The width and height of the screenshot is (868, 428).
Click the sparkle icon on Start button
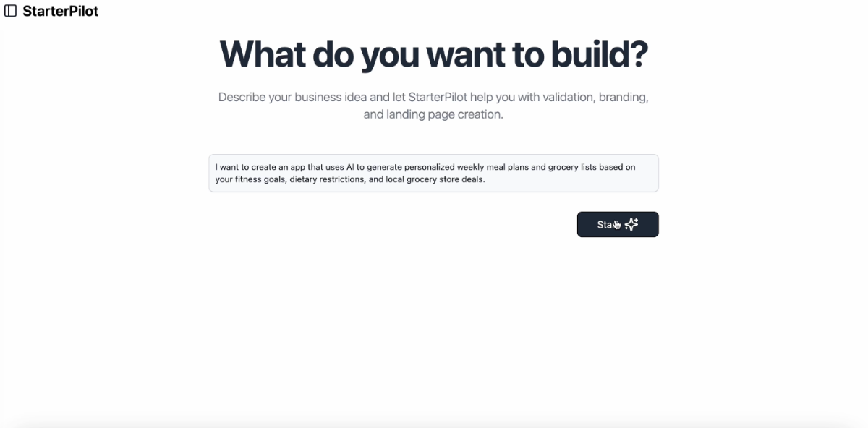[x=631, y=224]
